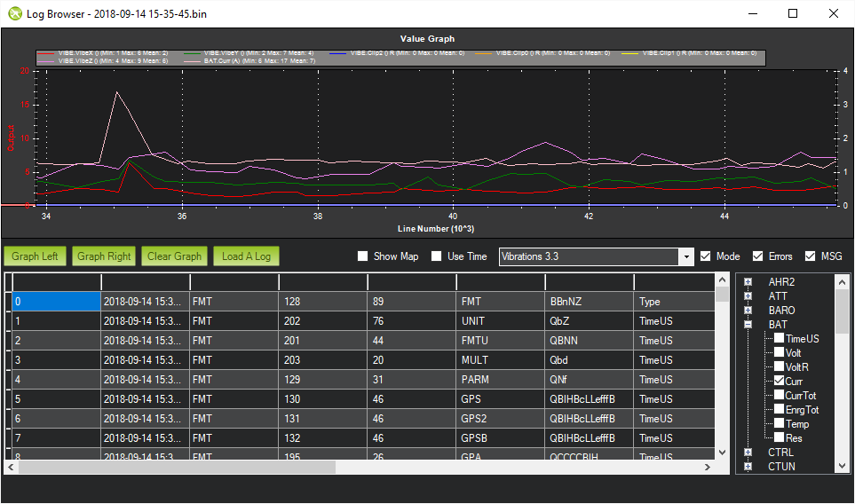
Task: Click the Graph Right button
Action: pyautogui.click(x=104, y=256)
